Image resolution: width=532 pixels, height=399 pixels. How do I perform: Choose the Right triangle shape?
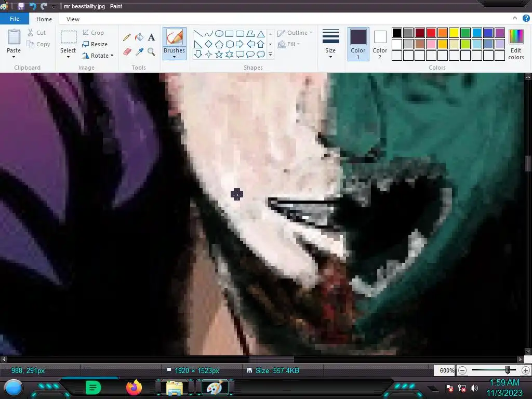198,44
